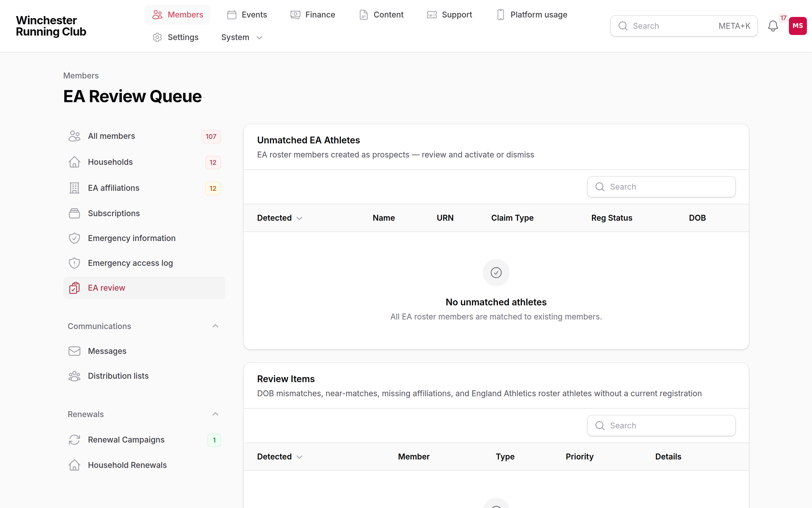Click the Claim Type column header
Screen dimensions: 812x508
point(512,218)
